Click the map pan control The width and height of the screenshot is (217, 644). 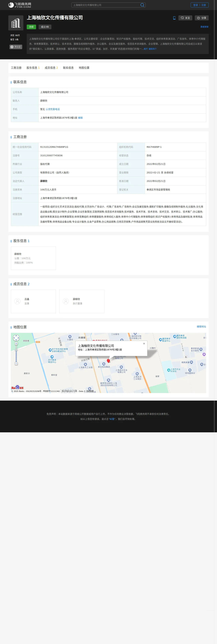pos(16,338)
